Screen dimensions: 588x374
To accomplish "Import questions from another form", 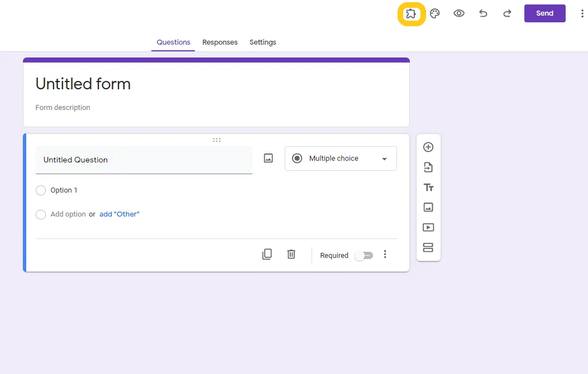I will point(428,167).
